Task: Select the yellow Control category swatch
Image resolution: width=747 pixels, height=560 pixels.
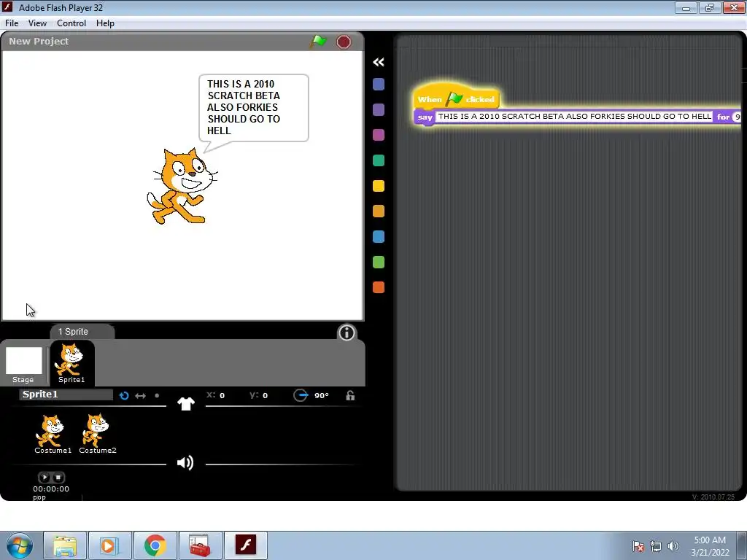Action: click(x=379, y=186)
